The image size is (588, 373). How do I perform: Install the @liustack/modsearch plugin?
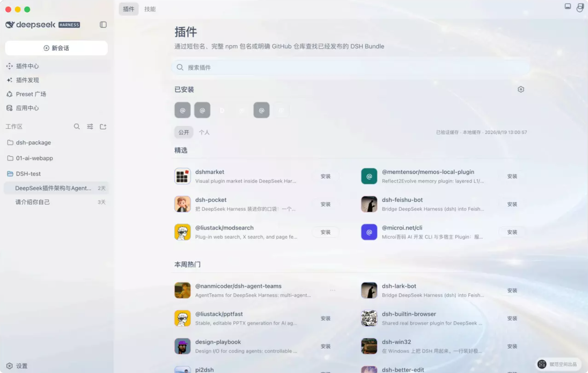[326, 232]
